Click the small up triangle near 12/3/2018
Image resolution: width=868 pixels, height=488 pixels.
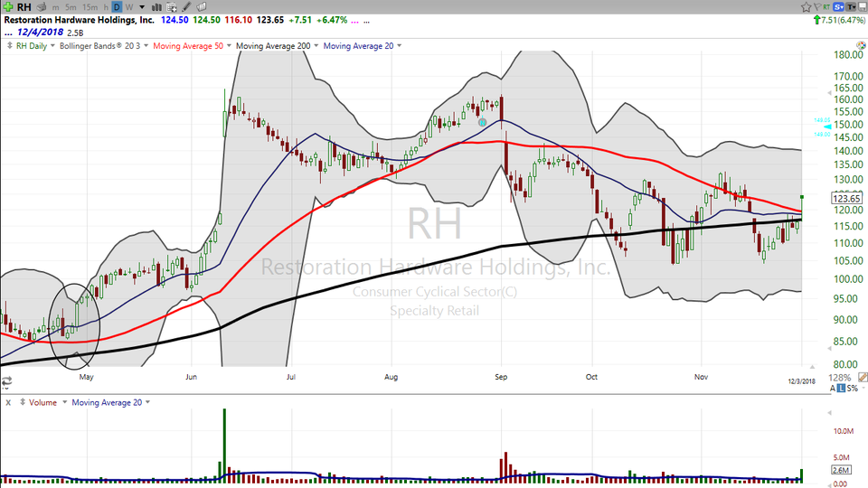812,366
